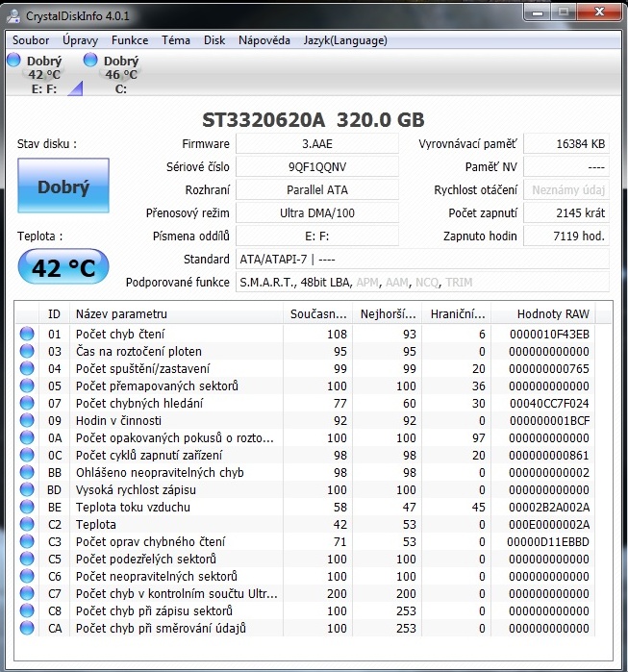Viewport: 628px width, 672px height.
Task: Open the Funkce menu
Action: tap(130, 40)
